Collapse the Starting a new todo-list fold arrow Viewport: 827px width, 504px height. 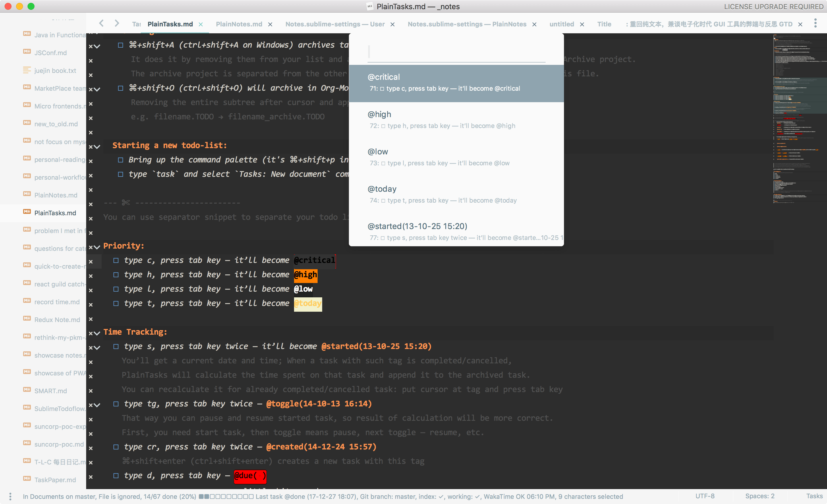pyautogui.click(x=97, y=147)
